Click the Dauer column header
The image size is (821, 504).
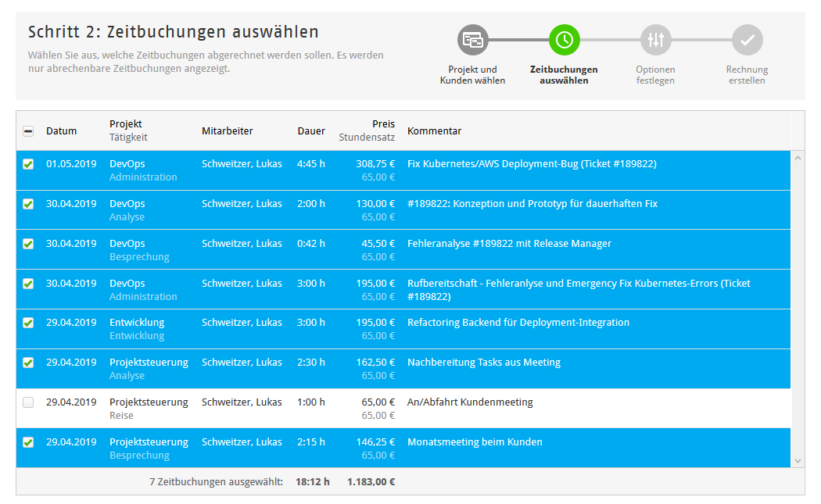(311, 131)
